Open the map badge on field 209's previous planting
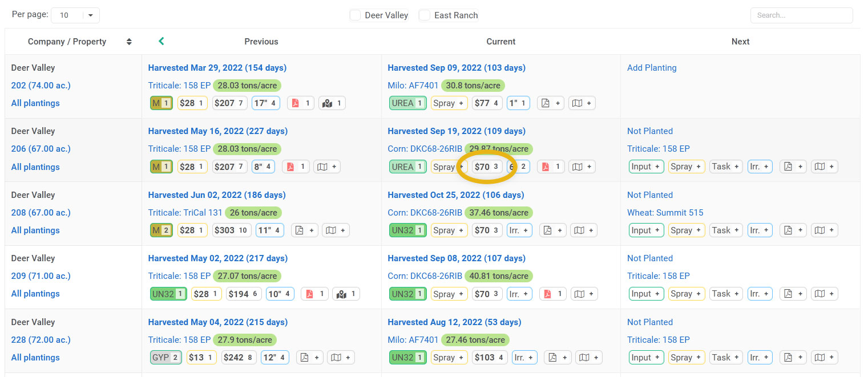Screen dimensions: 868x377 click(346, 294)
